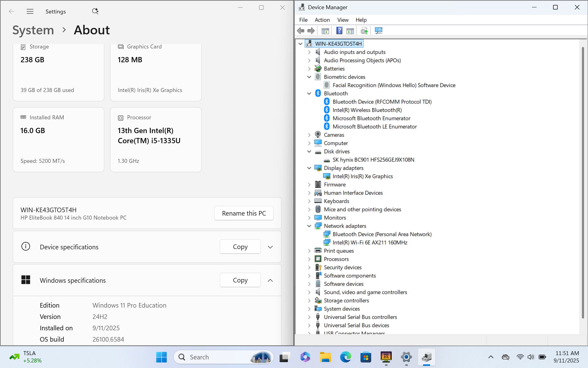
Task: Open Help icon in Device Manager toolbar
Action: click(339, 31)
